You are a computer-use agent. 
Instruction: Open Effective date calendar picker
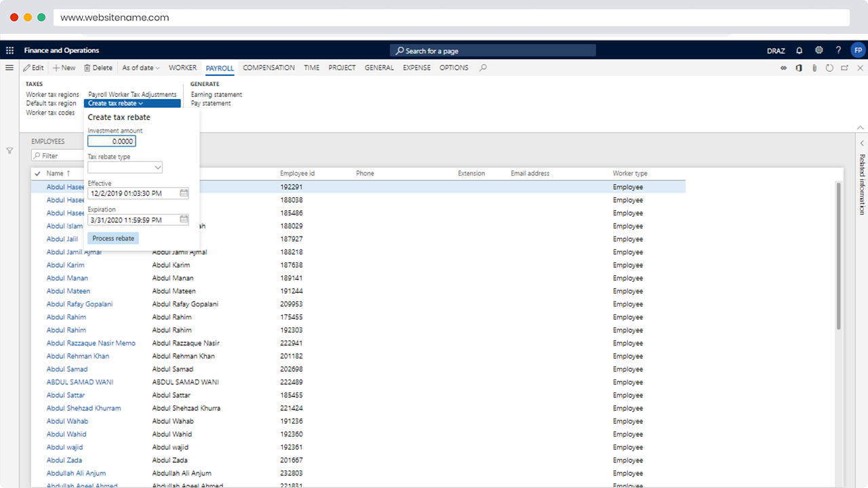(184, 193)
